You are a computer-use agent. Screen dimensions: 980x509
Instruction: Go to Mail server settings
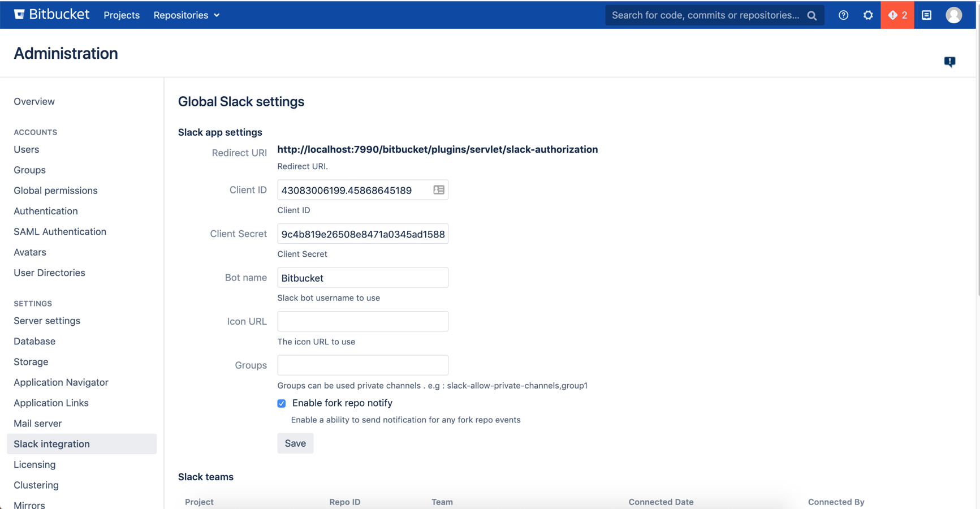[38, 424]
